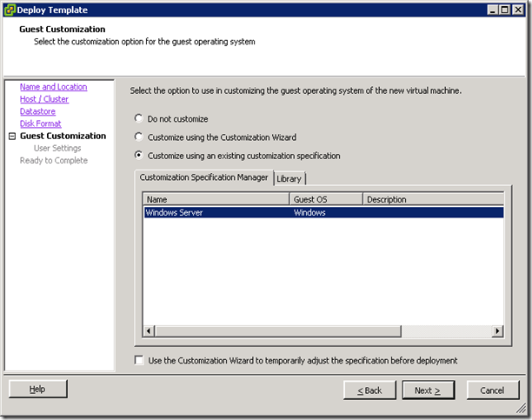Click the horizontal scrollbar thumb
The image size is (532, 420).
tap(278, 330)
